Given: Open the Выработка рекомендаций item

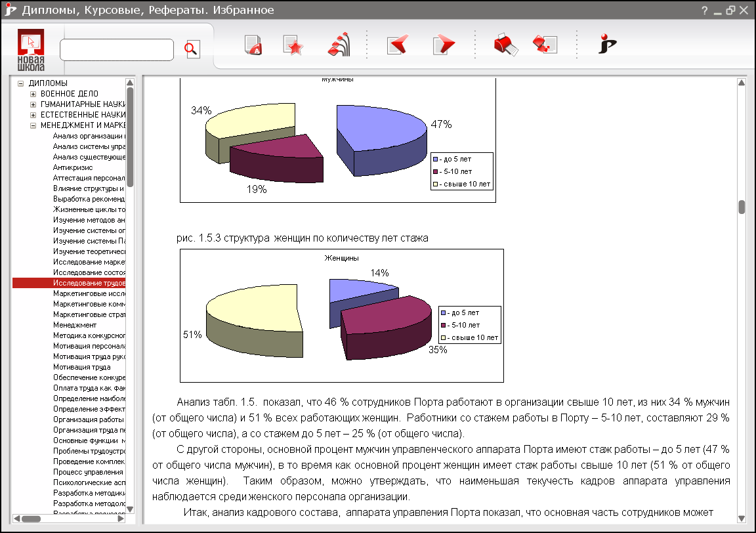Looking at the screenshot, I should (89, 199).
